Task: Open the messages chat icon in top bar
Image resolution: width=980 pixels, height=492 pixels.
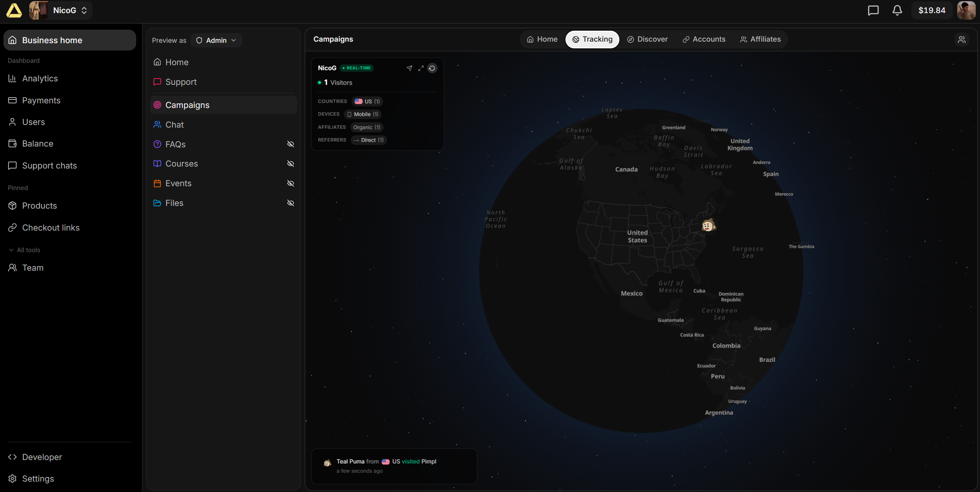Action: tap(873, 10)
